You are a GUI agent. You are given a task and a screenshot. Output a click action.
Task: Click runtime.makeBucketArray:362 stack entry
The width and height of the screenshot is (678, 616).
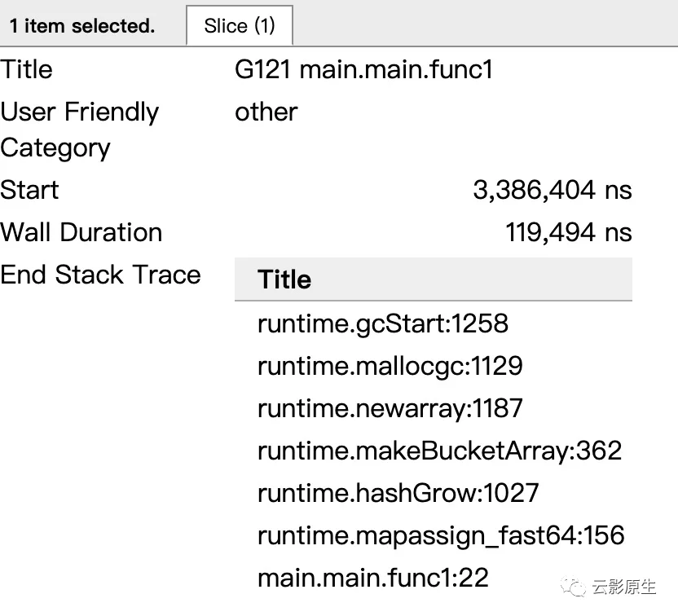[439, 451]
